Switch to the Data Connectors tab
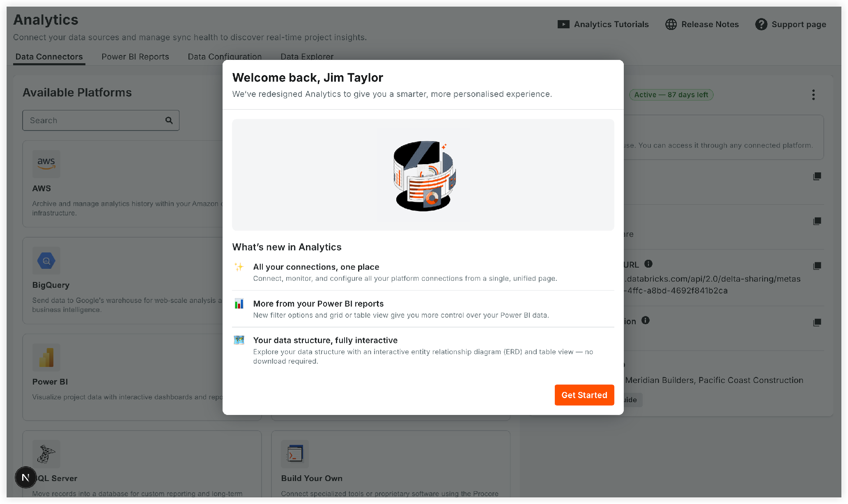This screenshot has width=848, height=504. [49, 57]
